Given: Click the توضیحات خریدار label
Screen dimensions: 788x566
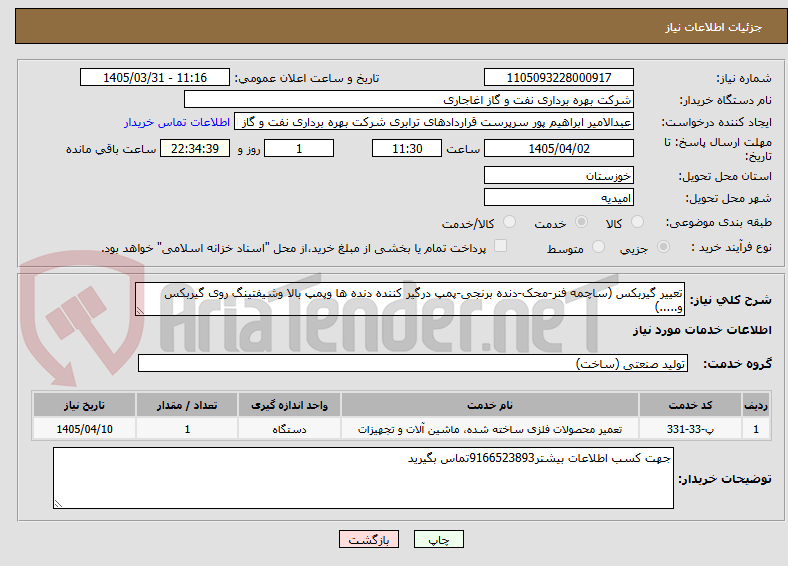Looking at the screenshot, I should (x=725, y=479).
